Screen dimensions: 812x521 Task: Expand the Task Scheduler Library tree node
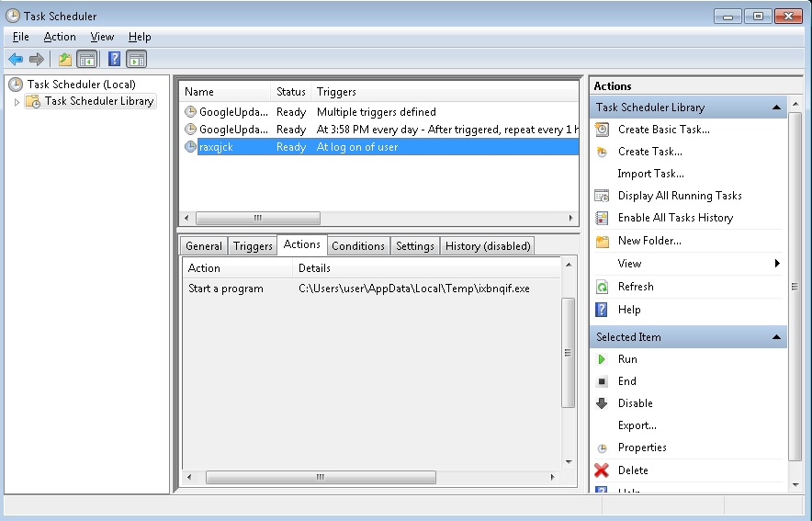click(x=17, y=102)
